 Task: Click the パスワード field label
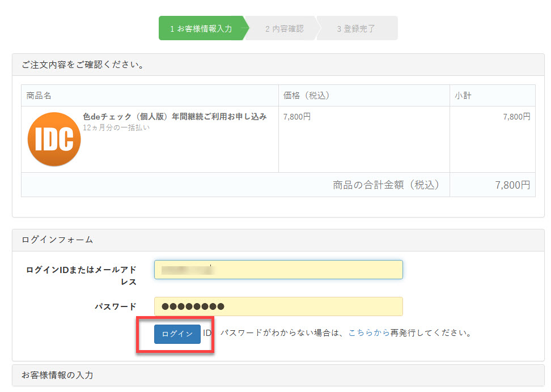[x=116, y=306]
